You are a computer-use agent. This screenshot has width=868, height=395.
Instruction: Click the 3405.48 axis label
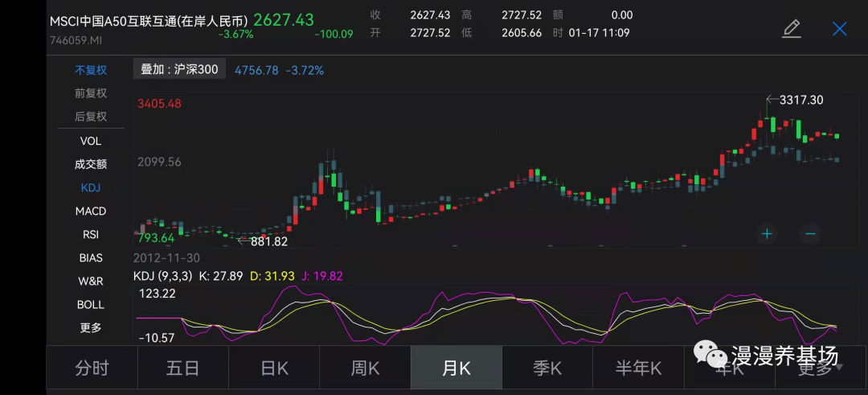pos(159,104)
